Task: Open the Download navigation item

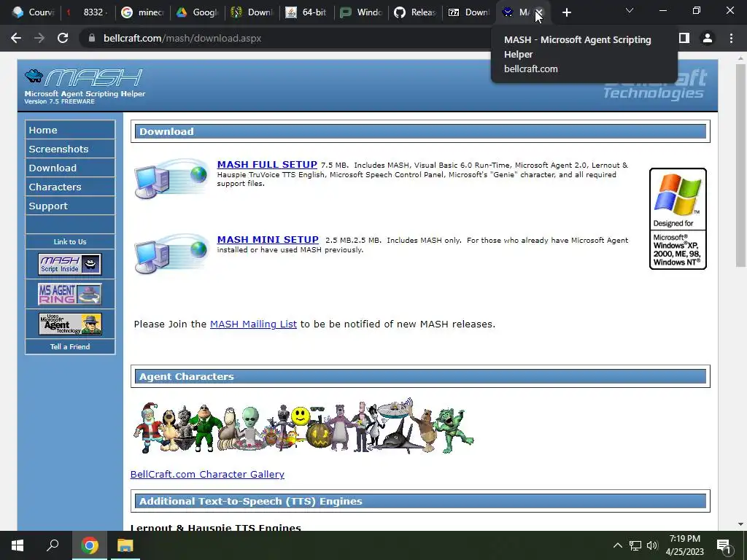Action: (70, 168)
